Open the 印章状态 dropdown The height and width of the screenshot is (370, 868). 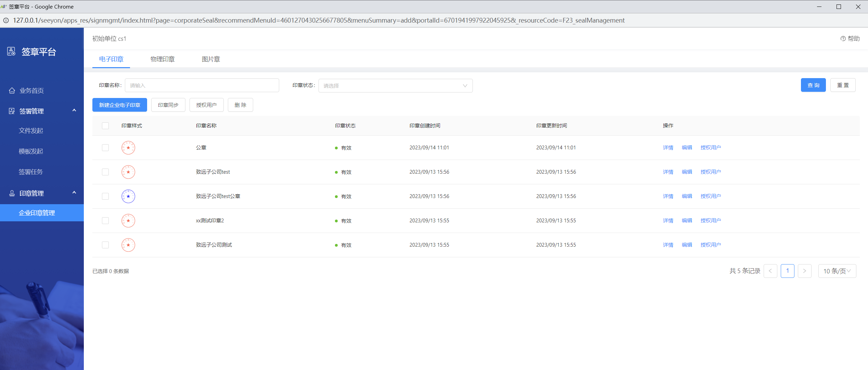click(395, 86)
